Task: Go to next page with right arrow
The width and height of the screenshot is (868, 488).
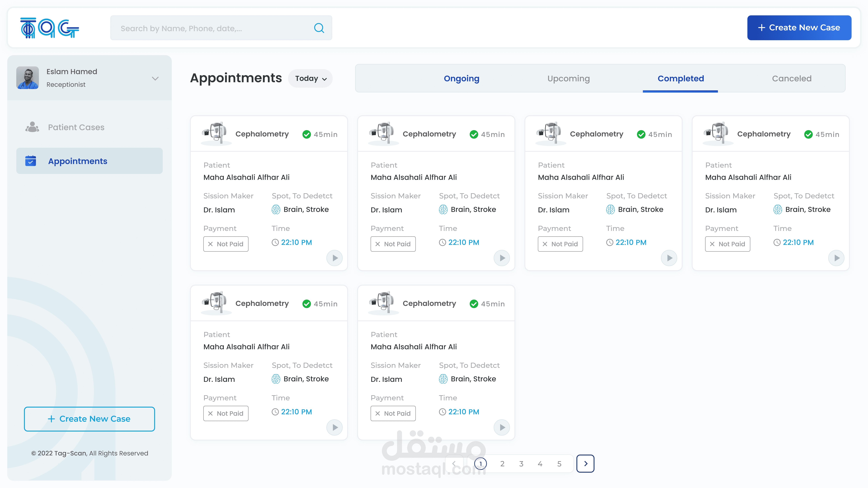Action: [x=585, y=463]
